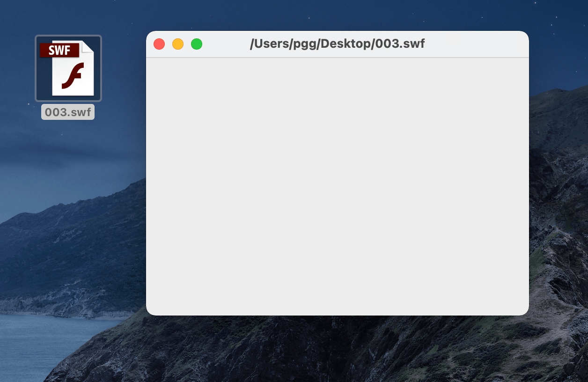
Task: Select the desktop file named 003.swf
Action: [68, 67]
